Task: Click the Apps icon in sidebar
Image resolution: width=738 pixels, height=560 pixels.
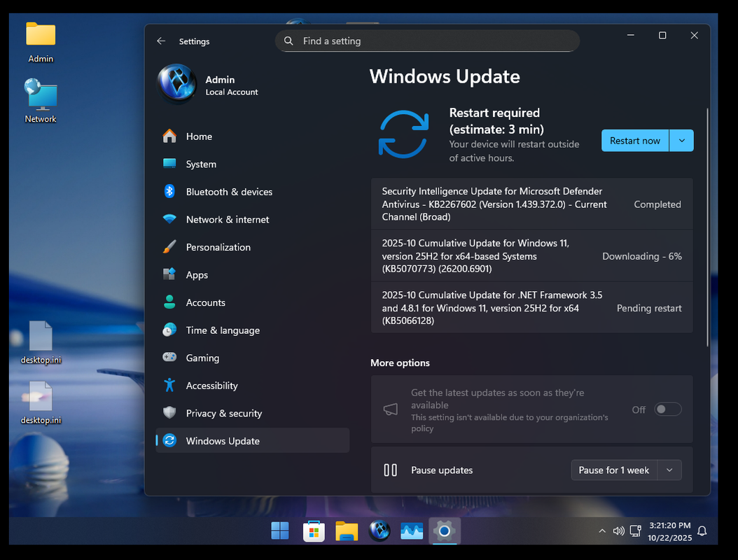Action: tap(169, 274)
